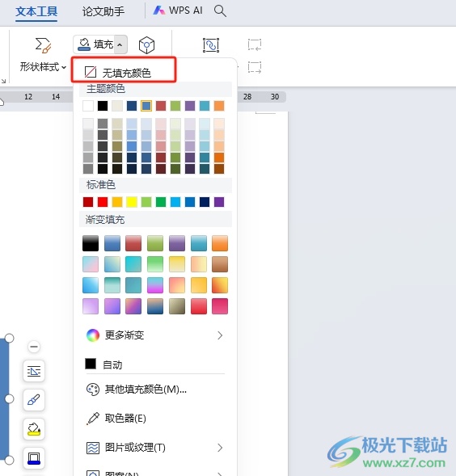Screen dimensions: 456x476
Task: Expand the Fill (填充) dropdown arrow
Action: [x=120, y=45]
